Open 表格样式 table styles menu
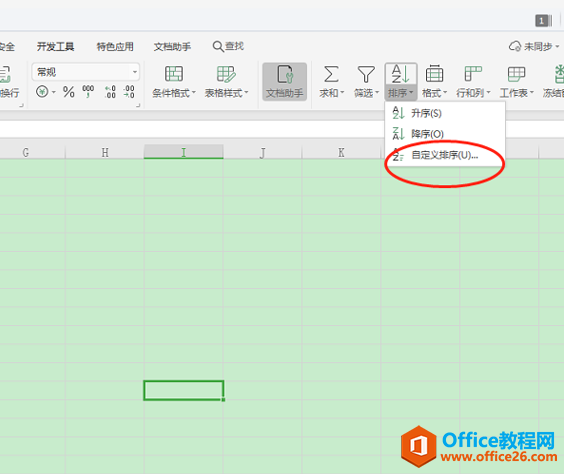 coord(227,82)
